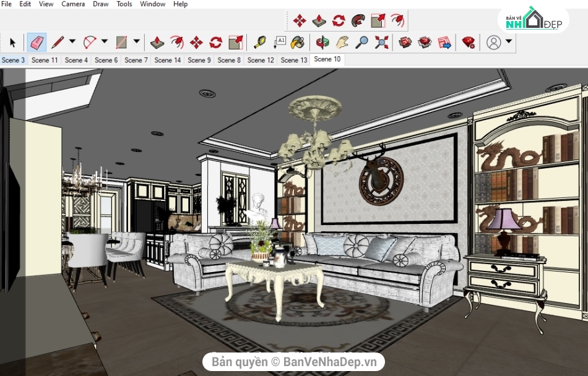Image resolution: width=588 pixels, height=376 pixels.
Task: Click Push/Pull in upper Edit toolbar
Action: point(319,20)
